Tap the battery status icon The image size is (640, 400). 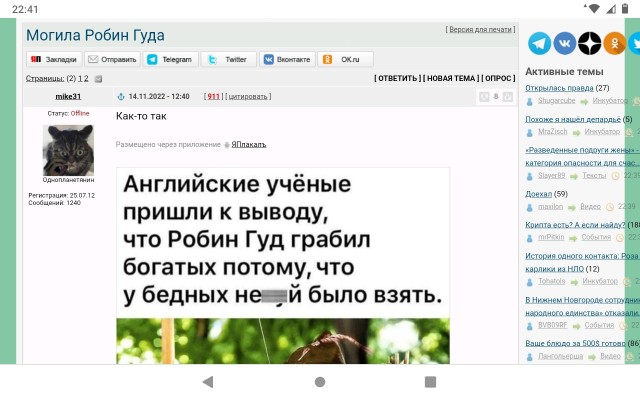(x=625, y=9)
